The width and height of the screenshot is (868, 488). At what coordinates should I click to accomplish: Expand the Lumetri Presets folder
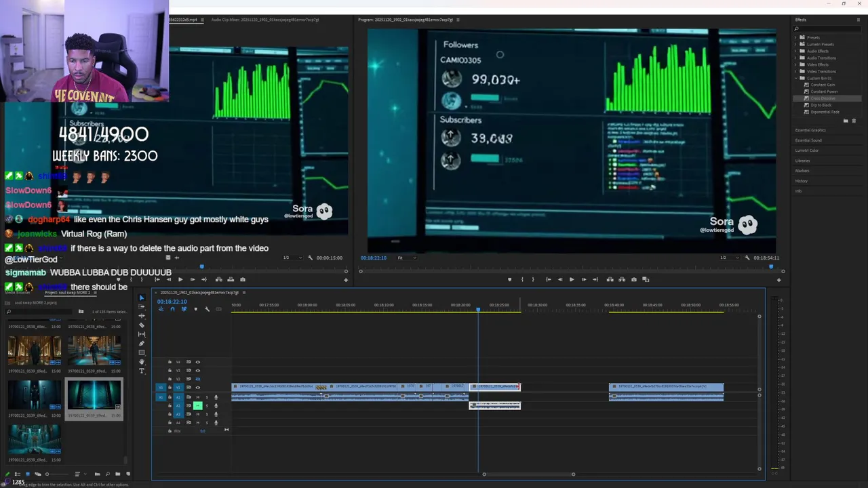click(x=796, y=44)
